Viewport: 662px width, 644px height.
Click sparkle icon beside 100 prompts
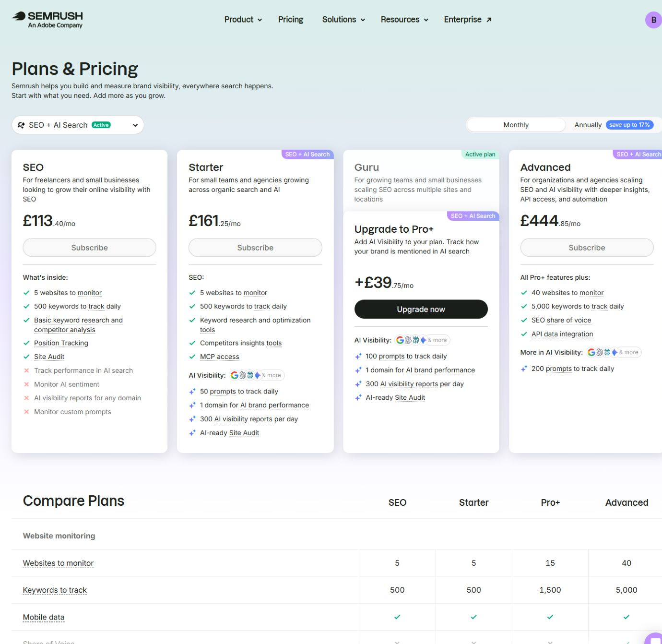358,356
